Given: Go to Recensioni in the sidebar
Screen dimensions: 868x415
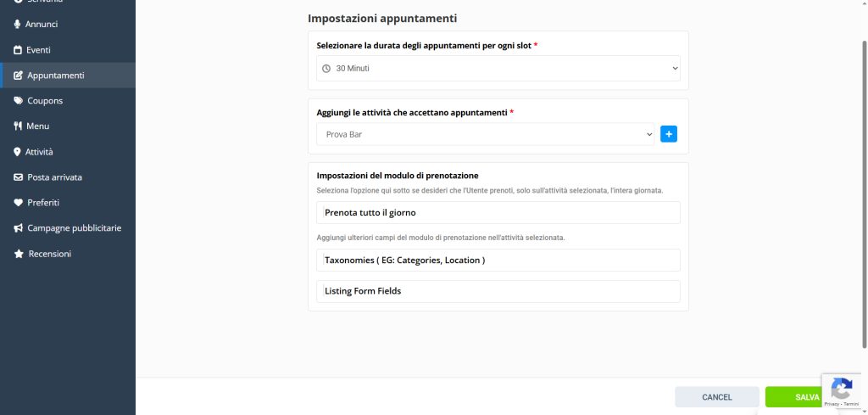Looking at the screenshot, I should click(x=50, y=254).
